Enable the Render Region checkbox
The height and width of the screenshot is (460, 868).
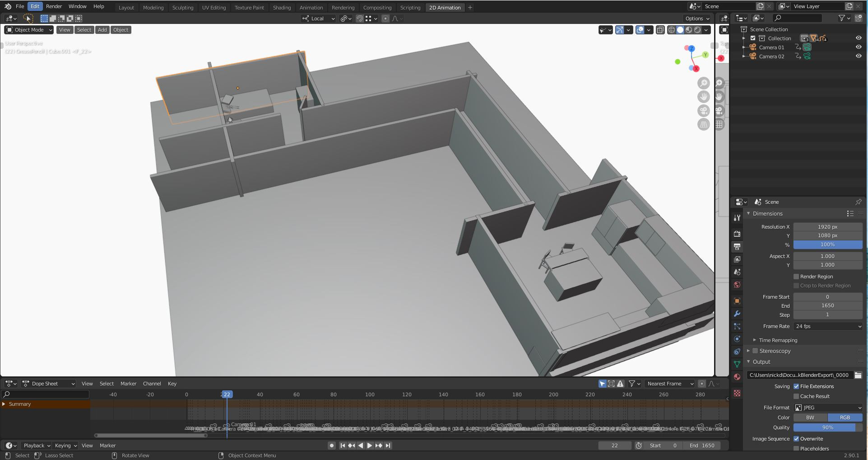coord(796,277)
